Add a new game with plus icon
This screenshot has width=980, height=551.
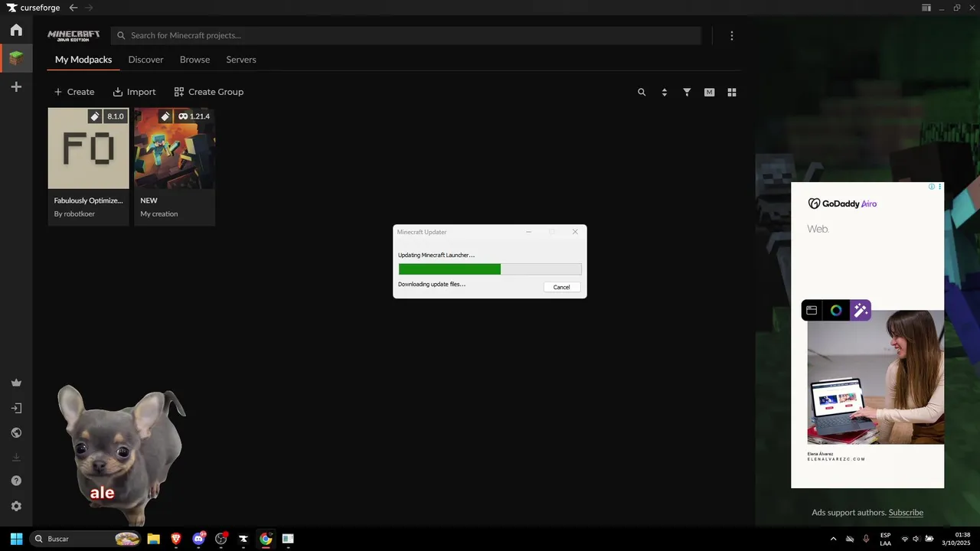(x=16, y=87)
